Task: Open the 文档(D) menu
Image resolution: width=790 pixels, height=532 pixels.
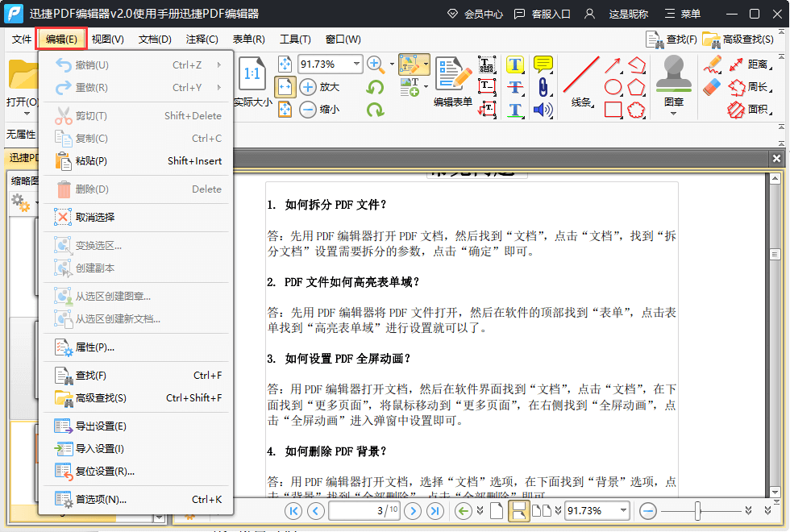Action: coord(155,39)
